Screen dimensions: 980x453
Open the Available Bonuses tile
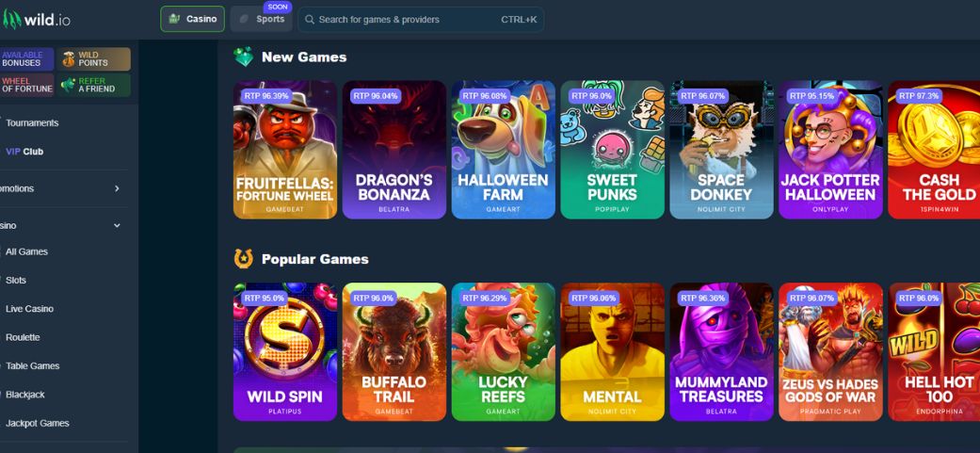pos(27,59)
